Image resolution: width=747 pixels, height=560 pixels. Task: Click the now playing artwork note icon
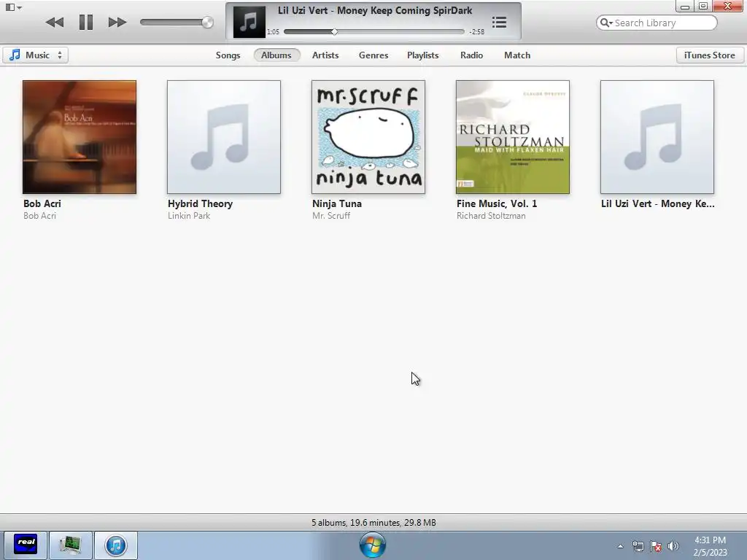tap(249, 22)
